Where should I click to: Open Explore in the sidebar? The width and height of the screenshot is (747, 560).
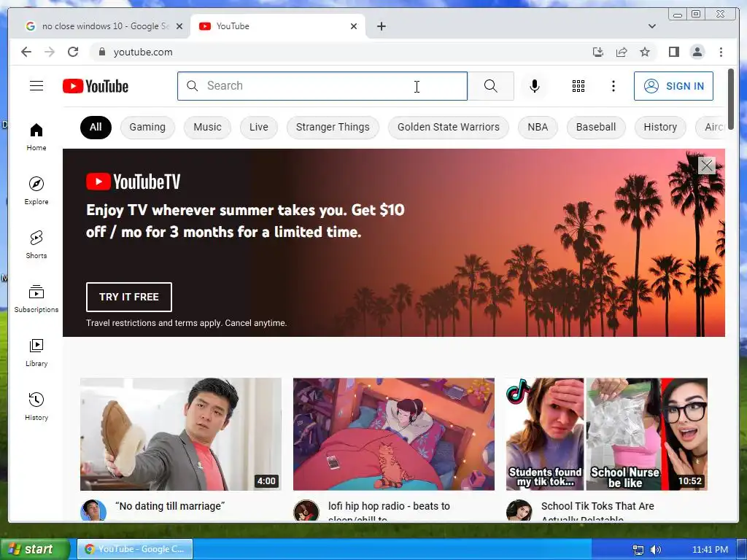coord(36,190)
